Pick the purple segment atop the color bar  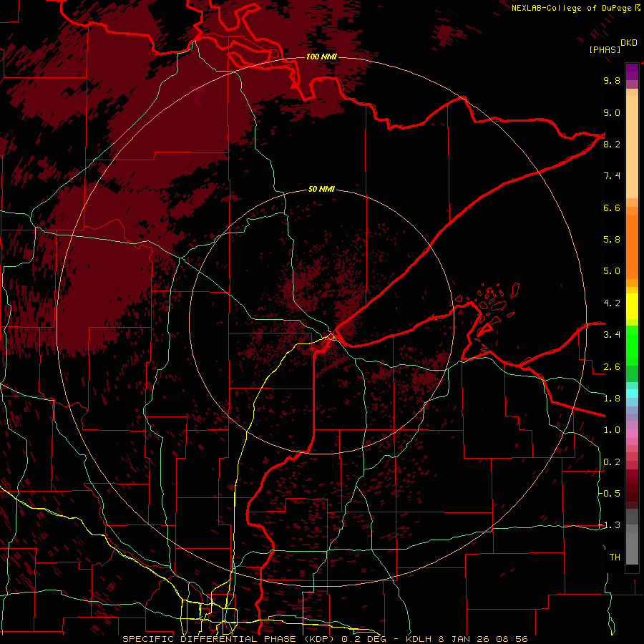point(632,72)
